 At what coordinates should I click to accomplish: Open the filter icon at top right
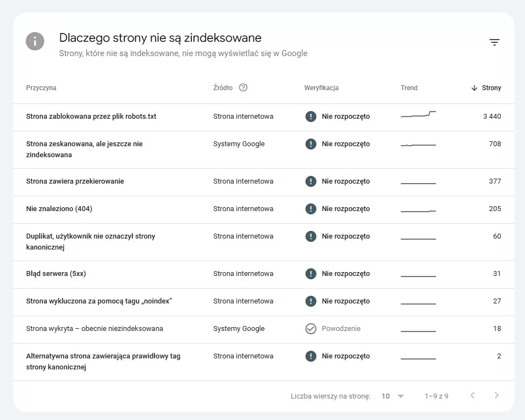pyautogui.click(x=494, y=42)
